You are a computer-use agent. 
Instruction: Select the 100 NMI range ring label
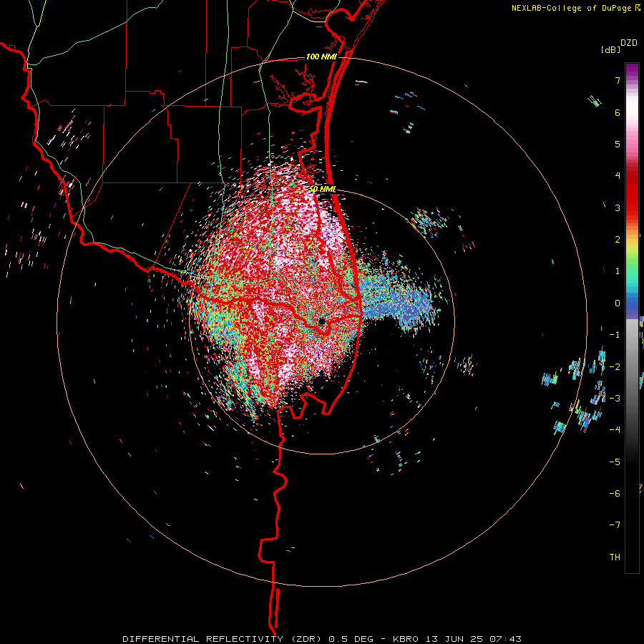click(321, 57)
